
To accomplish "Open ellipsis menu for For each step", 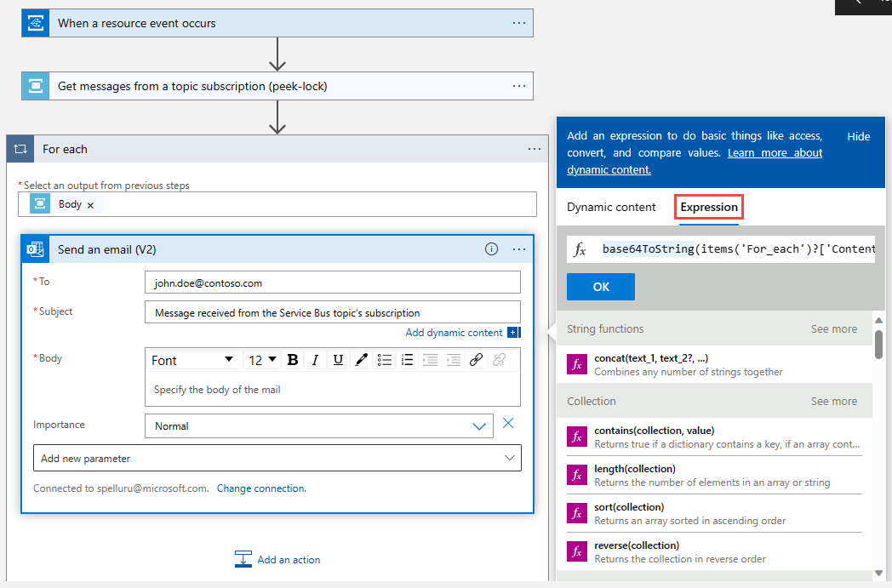I will [535, 149].
